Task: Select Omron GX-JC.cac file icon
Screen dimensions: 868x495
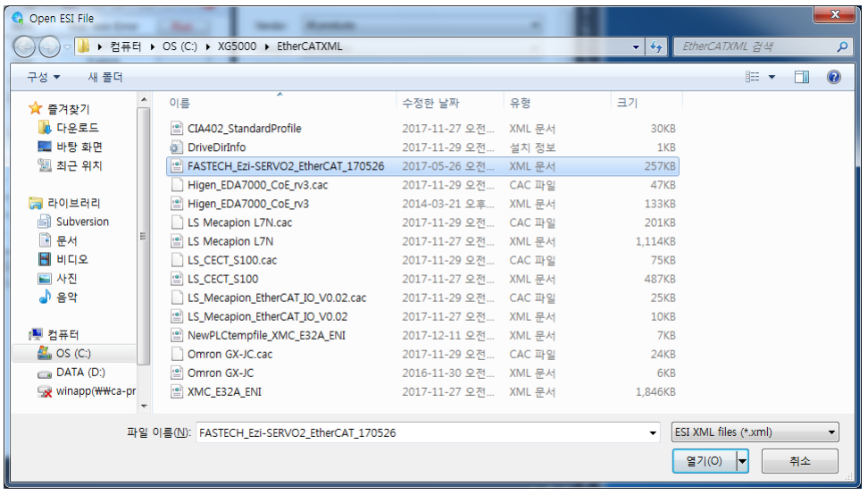Action: coord(177,355)
